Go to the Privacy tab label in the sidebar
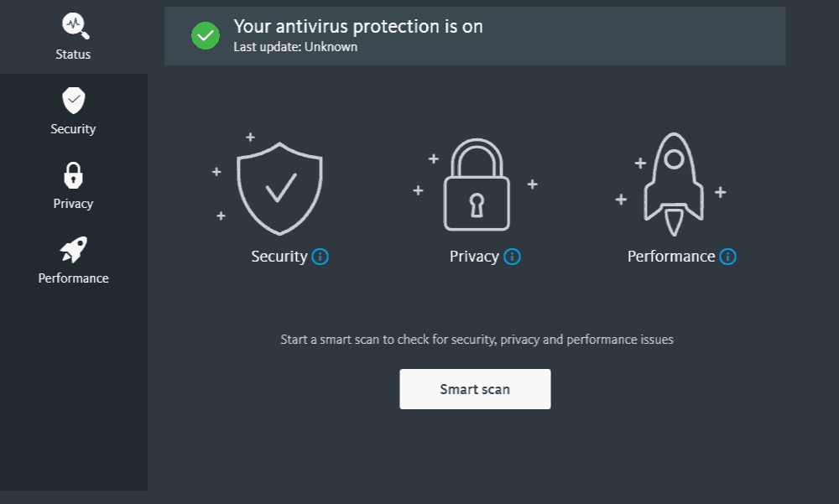This screenshot has width=839, height=504. tap(73, 204)
